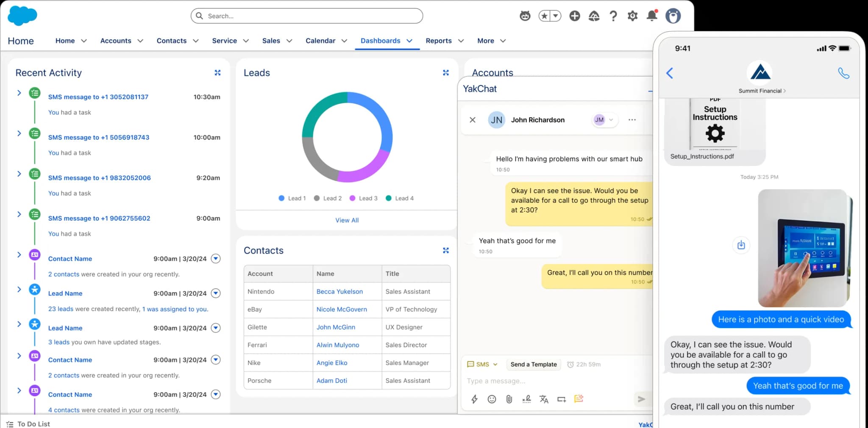Open the Sales tab dropdown chevron
This screenshot has width=868, height=428.
click(x=289, y=41)
